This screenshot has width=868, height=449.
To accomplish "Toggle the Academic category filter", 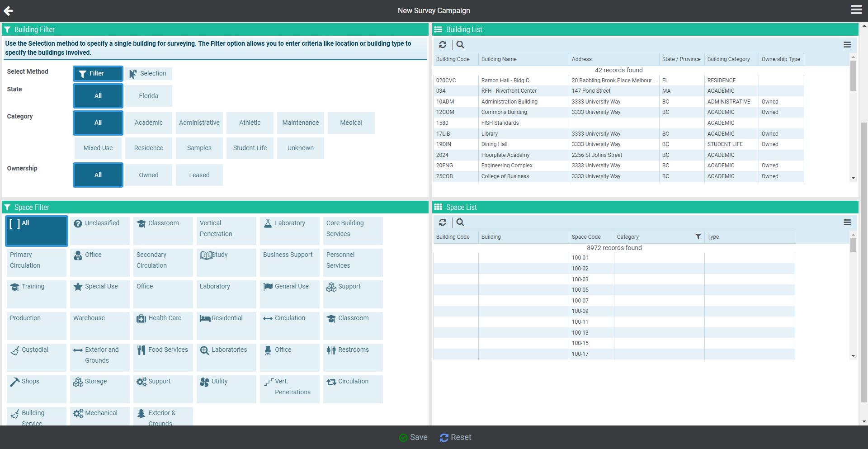I will pyautogui.click(x=149, y=123).
